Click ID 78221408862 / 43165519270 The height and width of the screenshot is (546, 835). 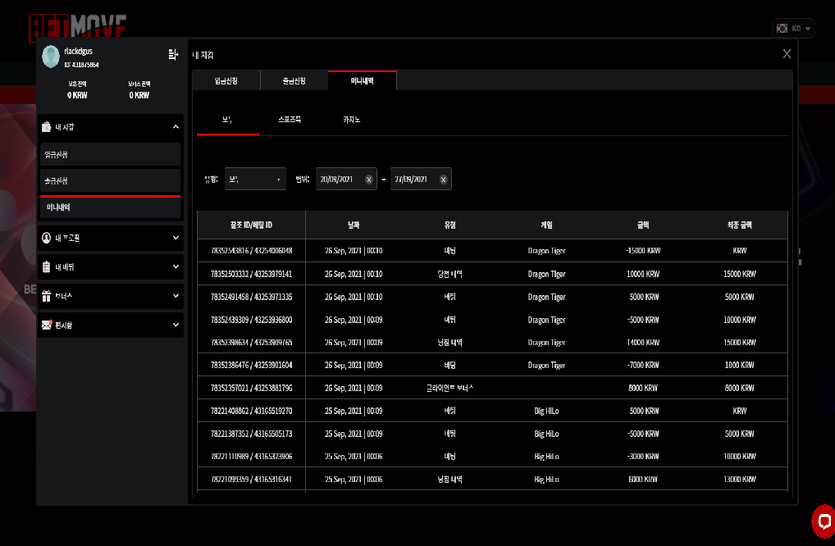(x=251, y=411)
